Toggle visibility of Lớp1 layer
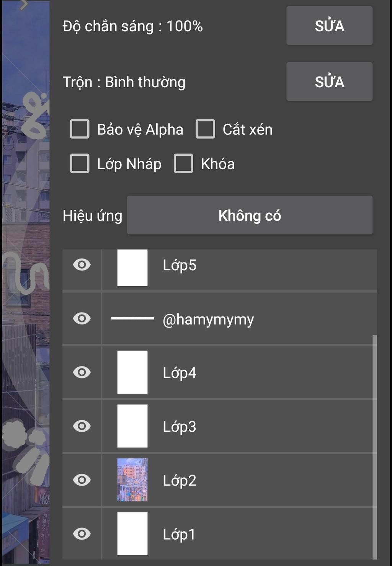The width and height of the screenshot is (392, 566). [82, 534]
